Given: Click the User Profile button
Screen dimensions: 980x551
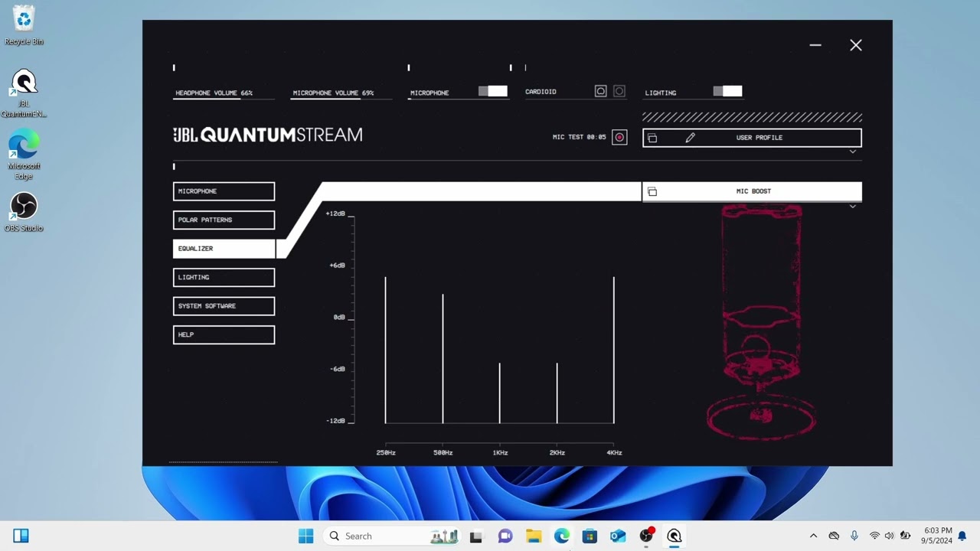Looking at the screenshot, I should click(752, 138).
